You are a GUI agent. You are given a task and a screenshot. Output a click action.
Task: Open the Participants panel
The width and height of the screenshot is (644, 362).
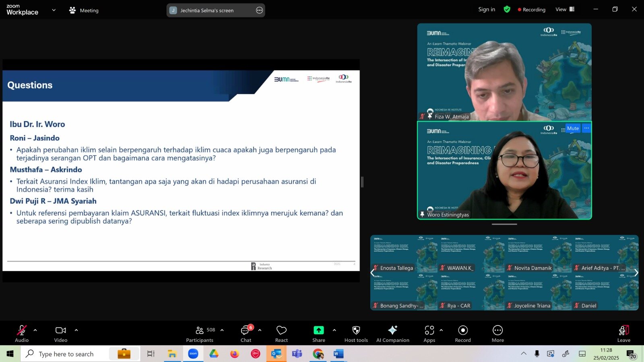[200, 333]
